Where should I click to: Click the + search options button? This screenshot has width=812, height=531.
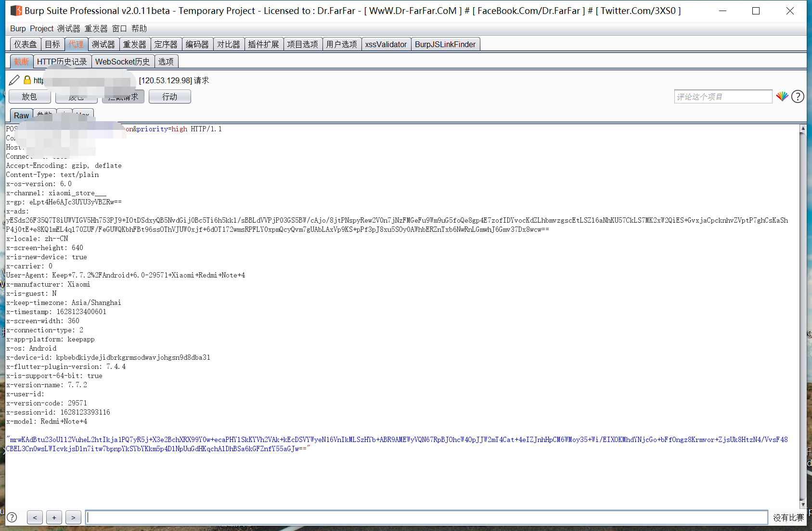pos(54,518)
